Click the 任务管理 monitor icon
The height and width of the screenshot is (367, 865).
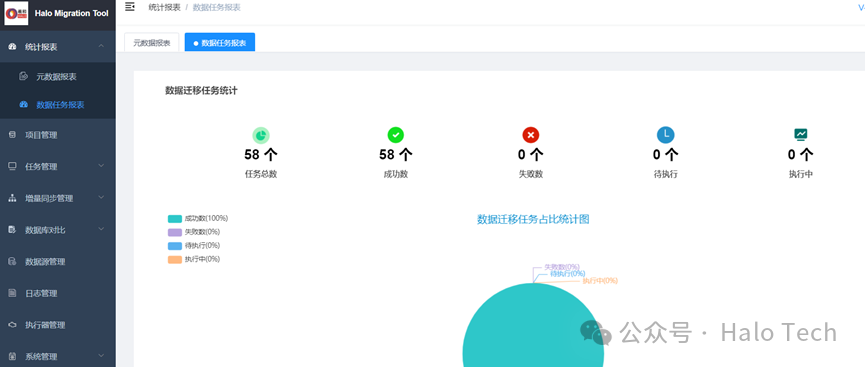13,166
